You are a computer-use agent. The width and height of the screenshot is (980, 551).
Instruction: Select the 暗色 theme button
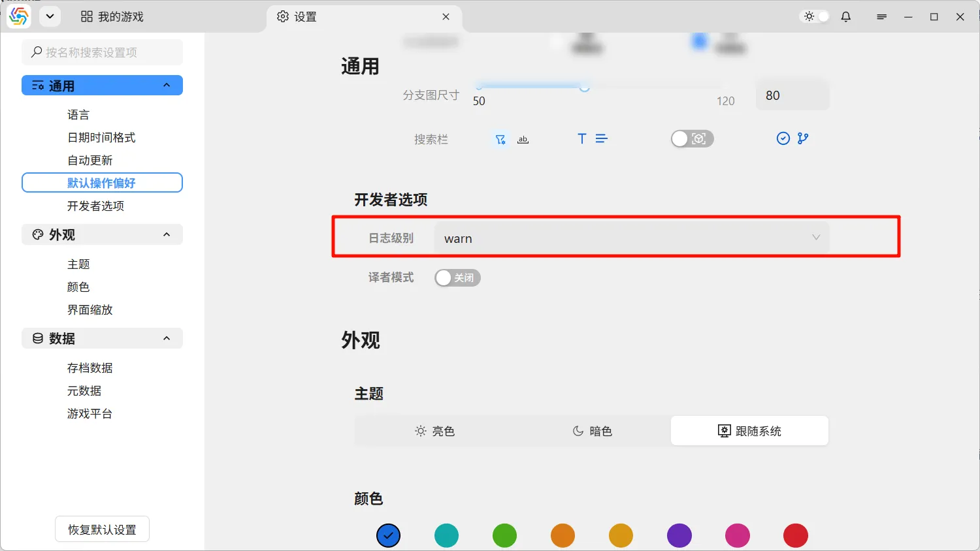coord(592,431)
